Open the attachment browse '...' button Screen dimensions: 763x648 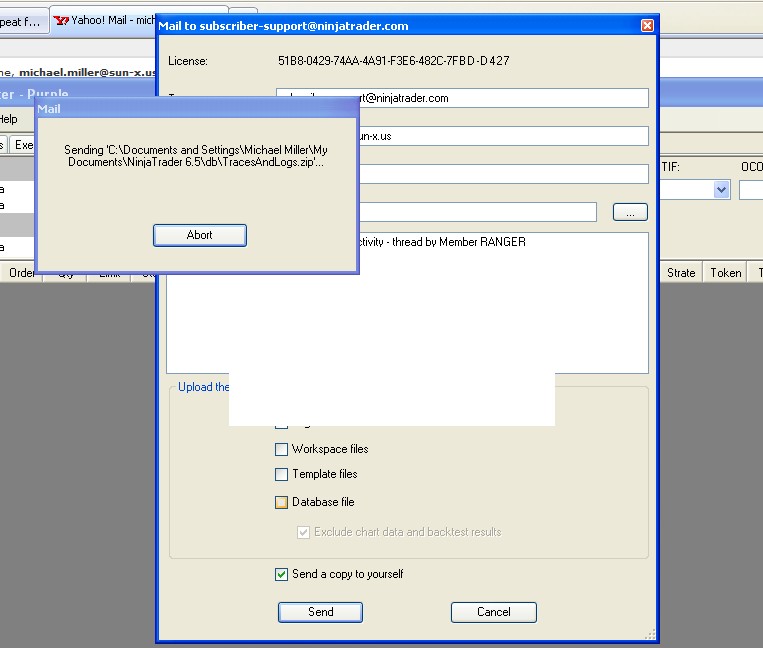click(630, 212)
